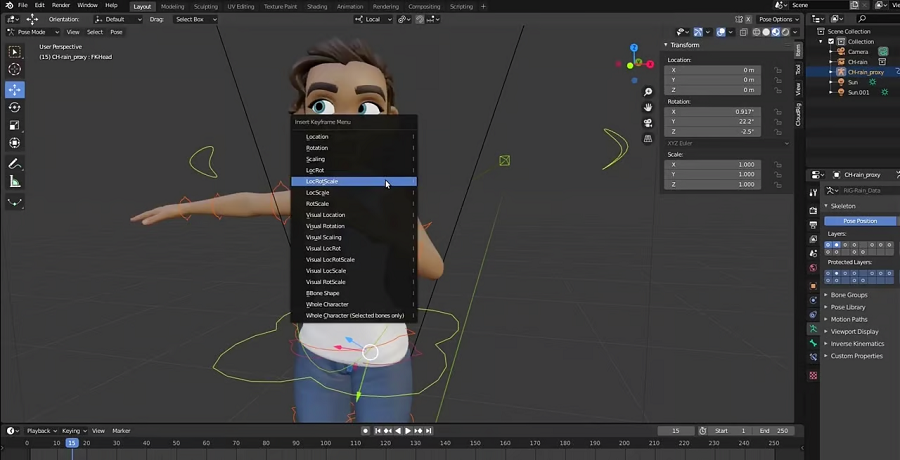Click the play animation button
The width and height of the screenshot is (900, 460).
[408, 431]
